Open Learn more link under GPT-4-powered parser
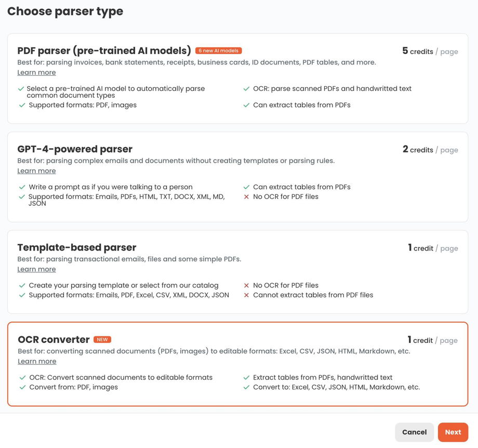478x448 pixels. pyautogui.click(x=36, y=171)
